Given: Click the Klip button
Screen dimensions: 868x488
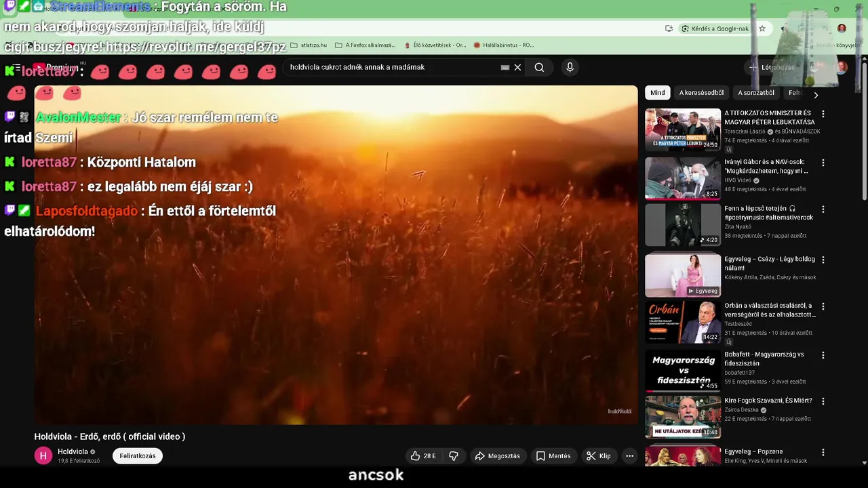Looking at the screenshot, I should [x=599, y=456].
